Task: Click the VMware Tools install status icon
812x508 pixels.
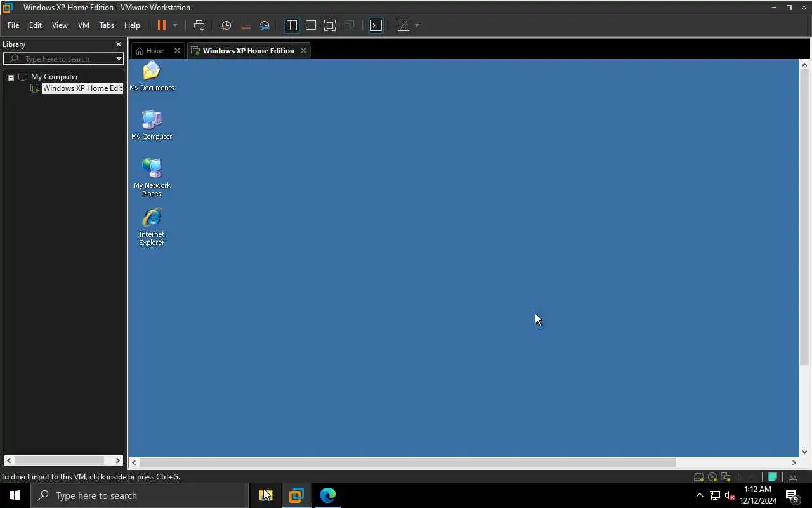Action: point(792,477)
